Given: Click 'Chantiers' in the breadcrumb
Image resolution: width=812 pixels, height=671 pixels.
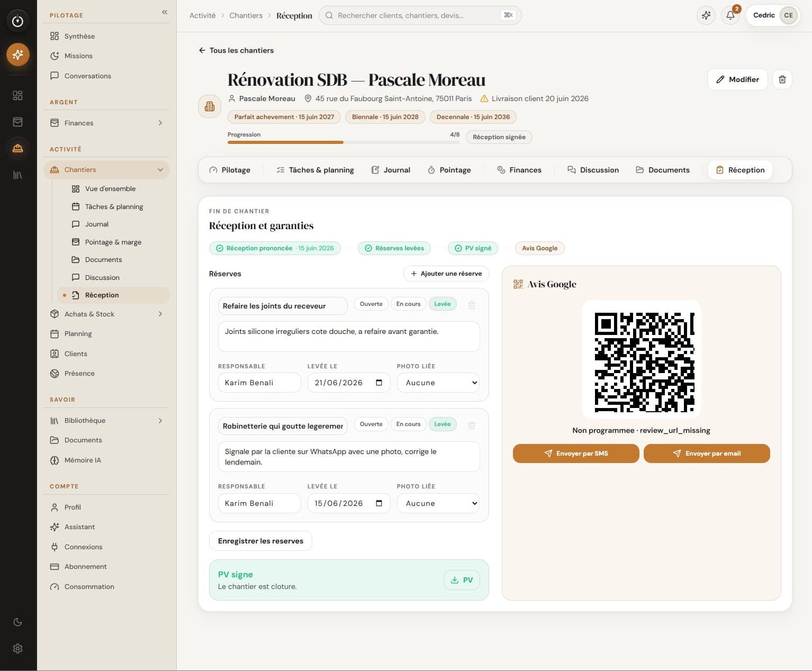Looking at the screenshot, I should pyautogui.click(x=246, y=15).
